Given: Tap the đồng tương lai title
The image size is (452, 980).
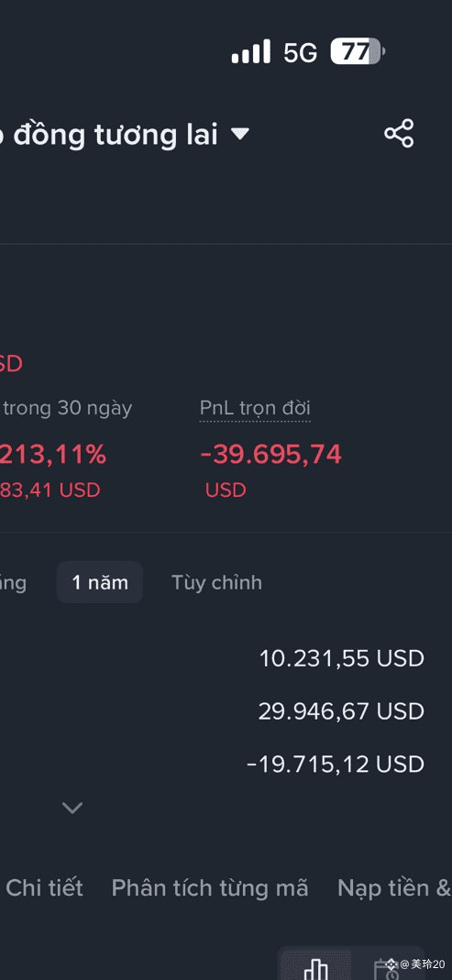Looking at the screenshot, I should coord(116,135).
